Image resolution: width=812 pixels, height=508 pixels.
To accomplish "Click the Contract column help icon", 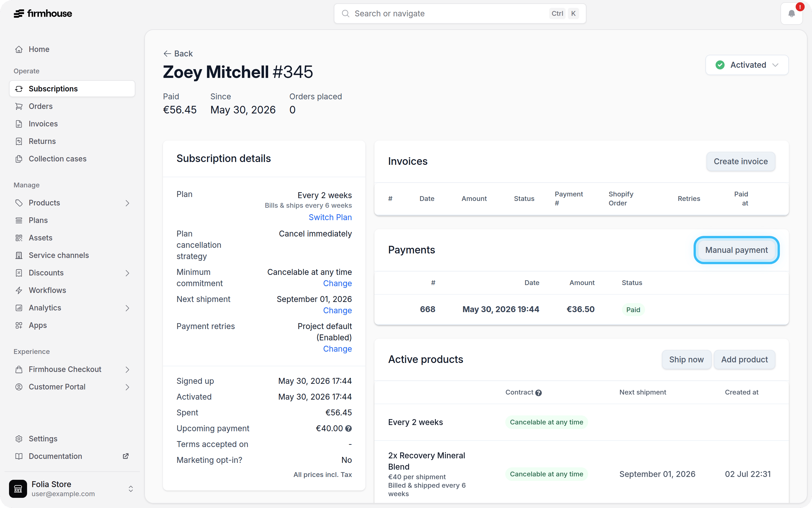I will (538, 393).
